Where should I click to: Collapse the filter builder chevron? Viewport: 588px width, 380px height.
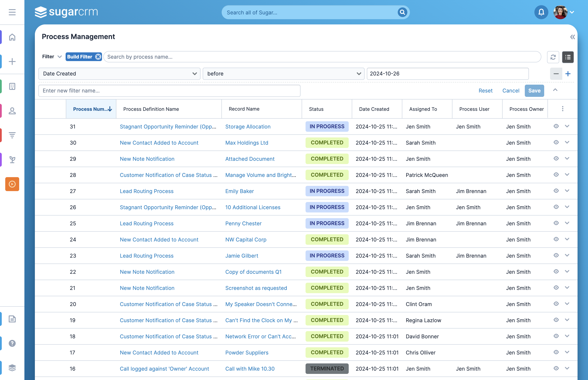555,90
